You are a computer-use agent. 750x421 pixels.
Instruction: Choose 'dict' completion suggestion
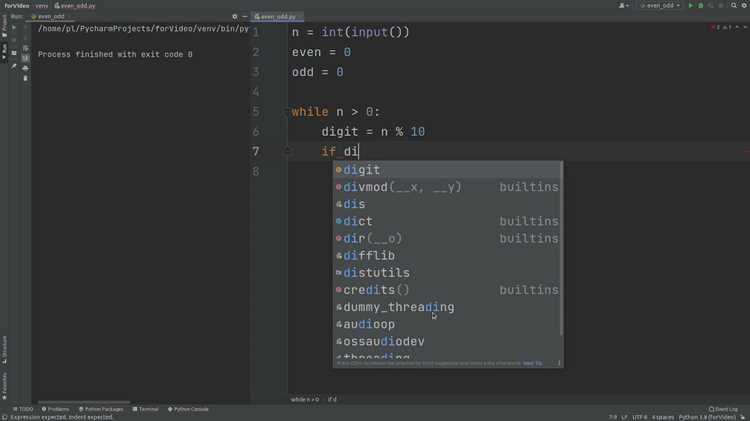click(x=448, y=222)
